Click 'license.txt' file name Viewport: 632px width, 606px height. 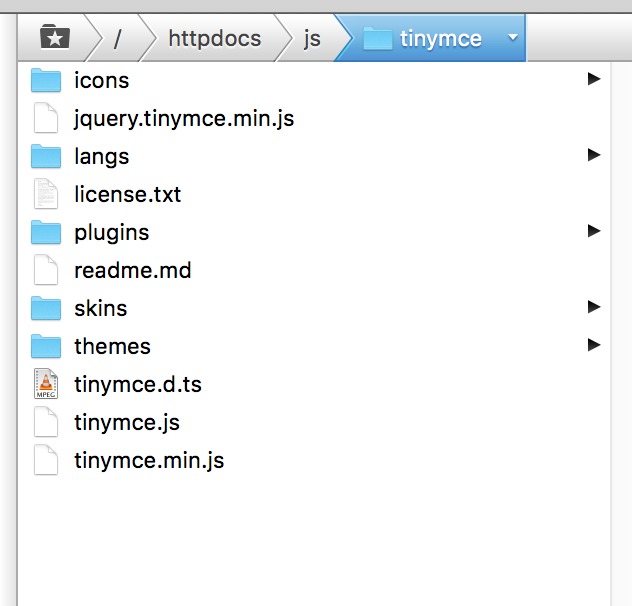(x=128, y=194)
